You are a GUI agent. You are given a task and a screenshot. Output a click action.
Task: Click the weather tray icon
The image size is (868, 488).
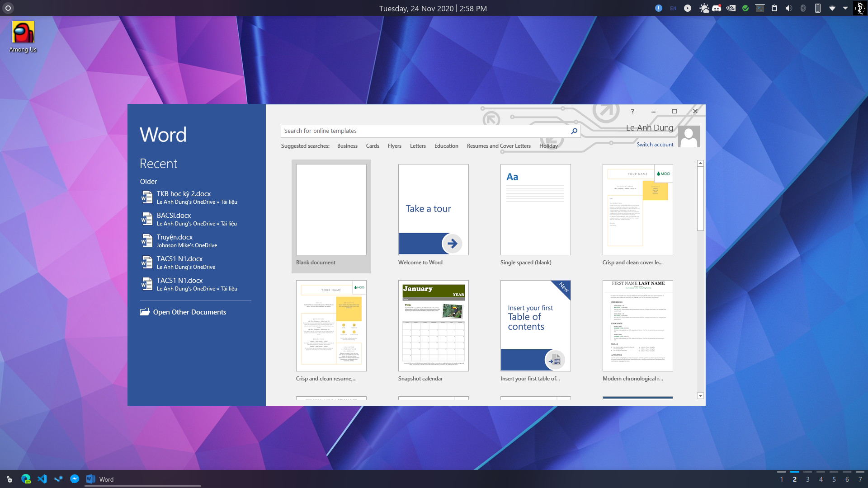point(704,8)
